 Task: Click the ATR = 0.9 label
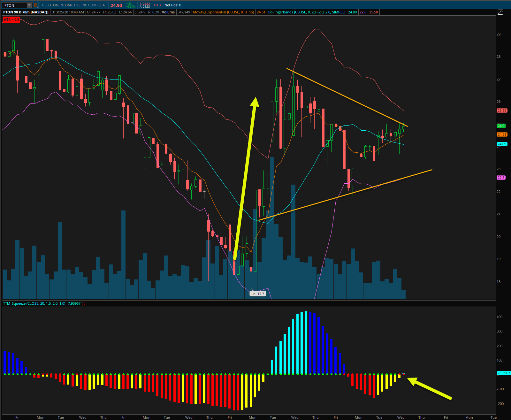[x=11, y=19]
